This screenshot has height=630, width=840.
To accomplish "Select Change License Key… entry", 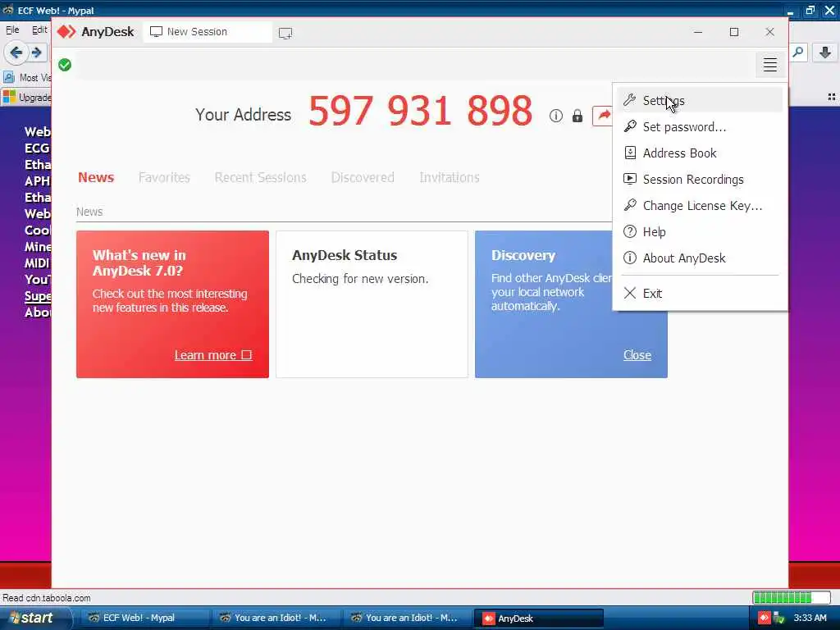I will (x=700, y=206).
